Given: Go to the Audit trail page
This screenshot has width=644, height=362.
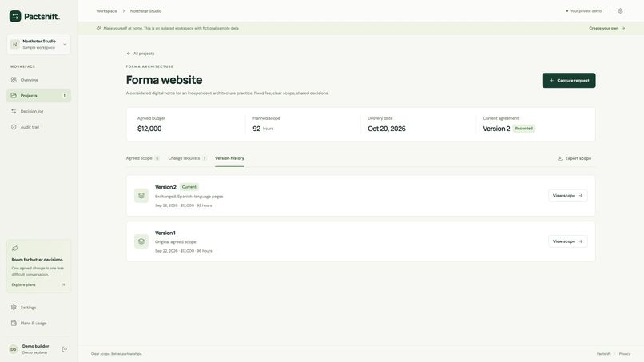Looking at the screenshot, I should tap(38, 127).
